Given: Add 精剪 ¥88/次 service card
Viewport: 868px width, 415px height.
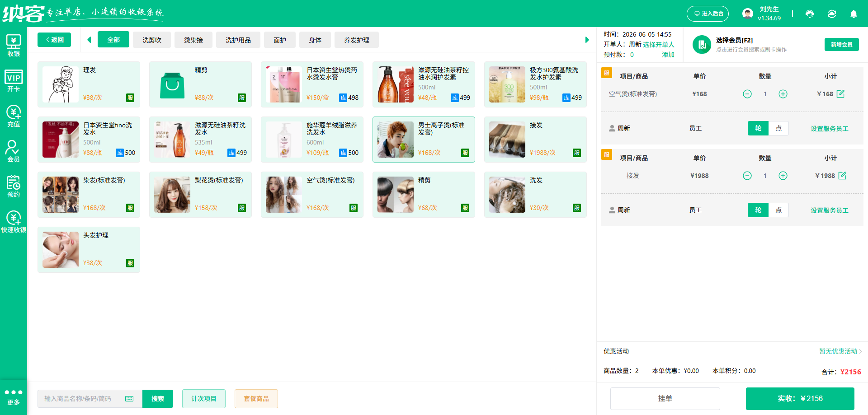Looking at the screenshot, I should click(x=200, y=84).
